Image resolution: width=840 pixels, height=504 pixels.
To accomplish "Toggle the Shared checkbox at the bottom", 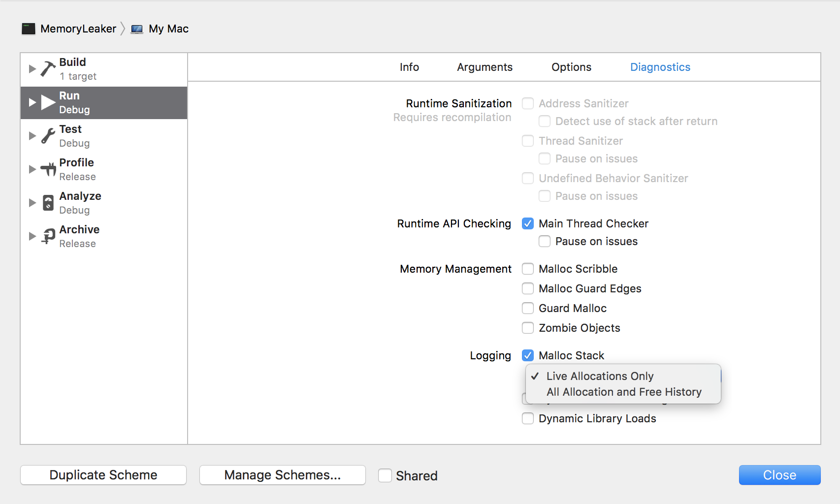I will 385,475.
